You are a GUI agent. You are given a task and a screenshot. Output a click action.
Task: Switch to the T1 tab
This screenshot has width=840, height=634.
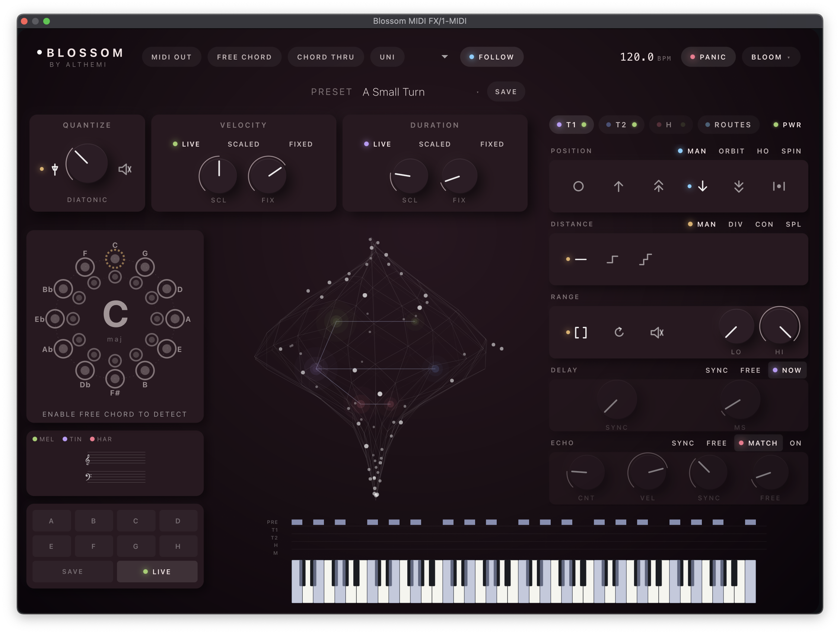click(572, 125)
